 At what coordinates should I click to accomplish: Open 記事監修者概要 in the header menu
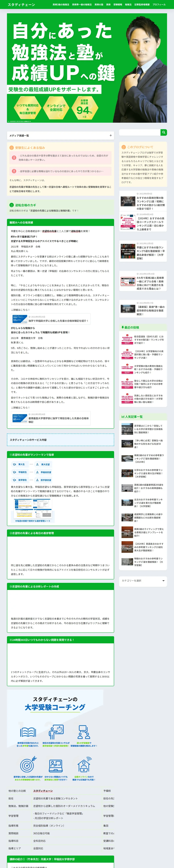[142, 5]
